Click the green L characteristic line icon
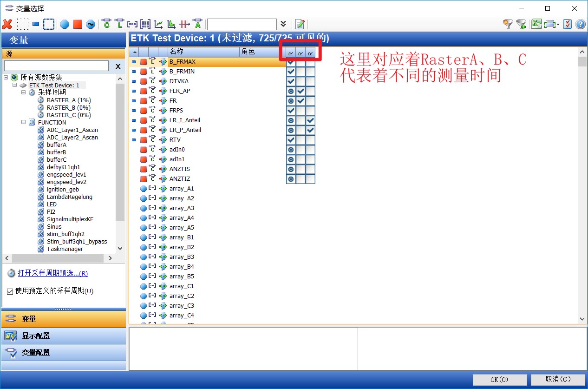588x389 pixels. 120,24
